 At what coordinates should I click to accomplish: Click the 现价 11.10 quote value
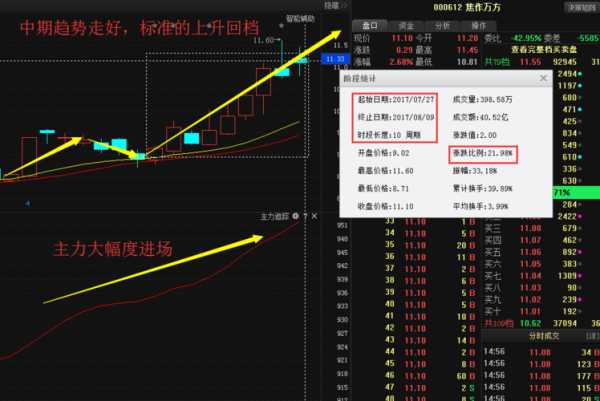(x=402, y=38)
